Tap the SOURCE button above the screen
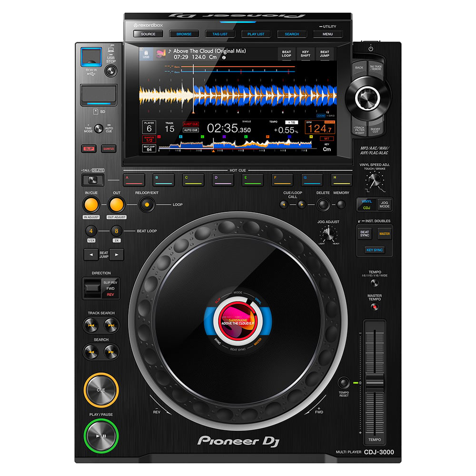Image resolution: width=476 pixels, height=476 pixels. click(148, 34)
